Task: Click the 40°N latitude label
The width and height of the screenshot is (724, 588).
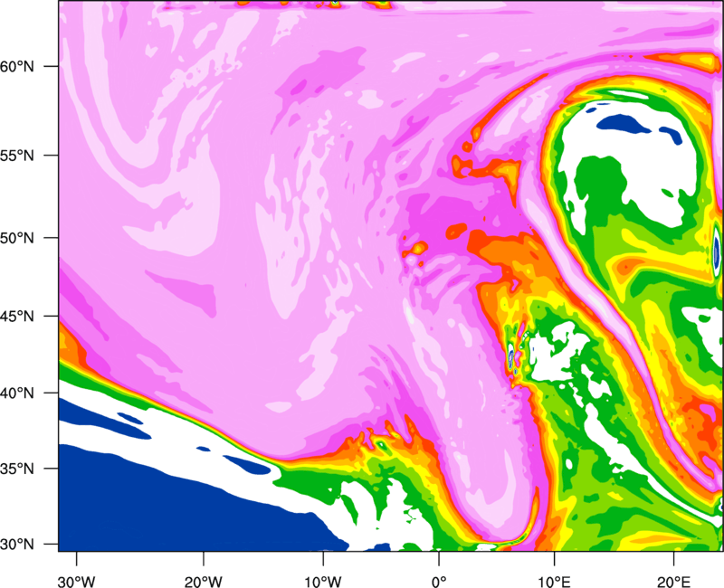Action: (x=16, y=394)
